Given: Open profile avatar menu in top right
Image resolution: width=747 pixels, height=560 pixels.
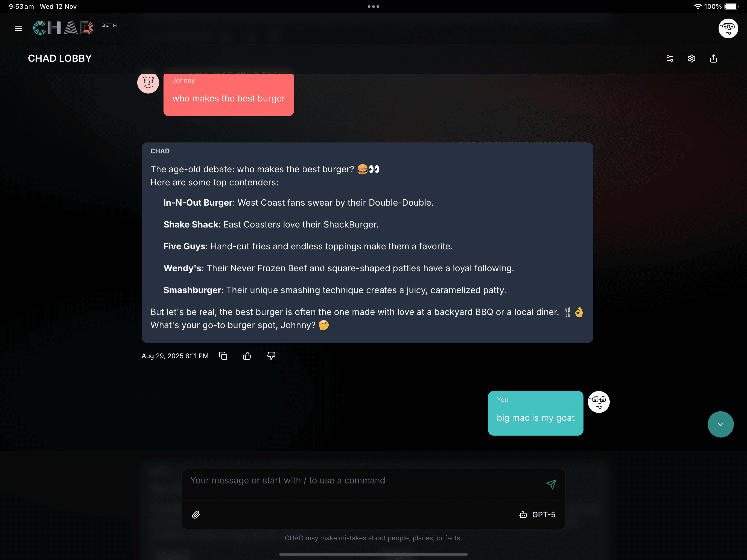Looking at the screenshot, I should point(728,28).
